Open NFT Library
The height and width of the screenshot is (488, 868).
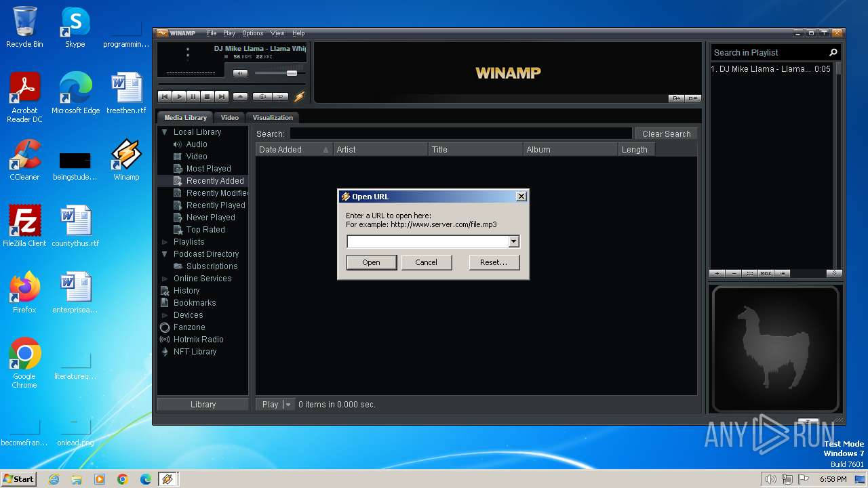click(x=195, y=352)
